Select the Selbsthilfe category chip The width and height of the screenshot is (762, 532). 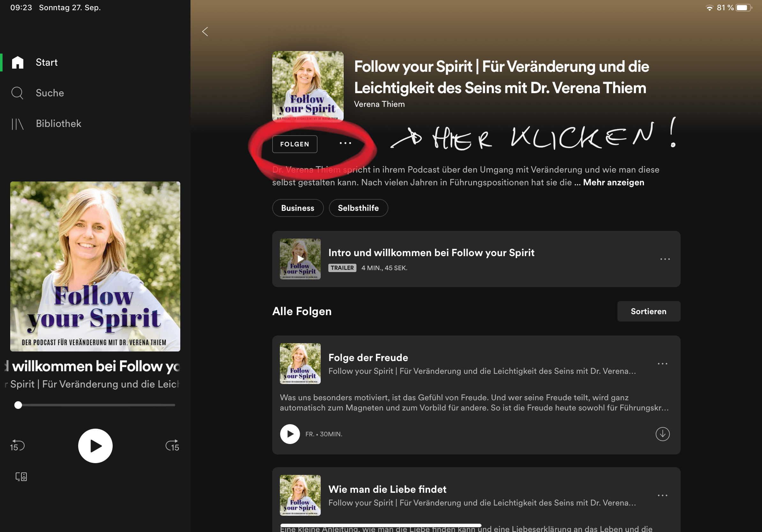tap(358, 208)
